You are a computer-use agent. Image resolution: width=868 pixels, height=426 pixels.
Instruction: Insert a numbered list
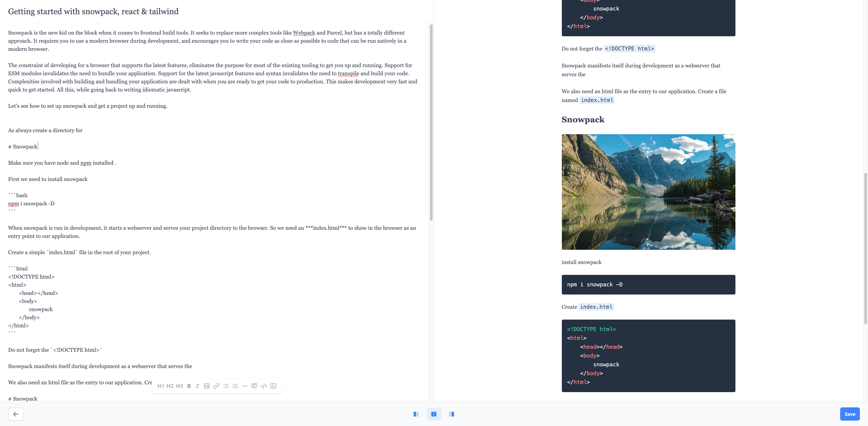pos(235,386)
